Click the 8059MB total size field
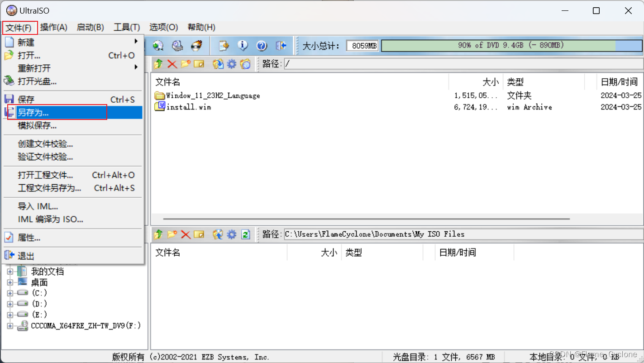Viewport: 644px width, 363px height. point(363,46)
